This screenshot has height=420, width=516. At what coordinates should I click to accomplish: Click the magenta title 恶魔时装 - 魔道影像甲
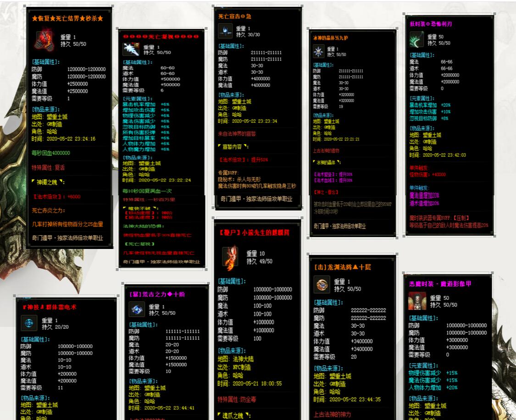click(x=440, y=283)
